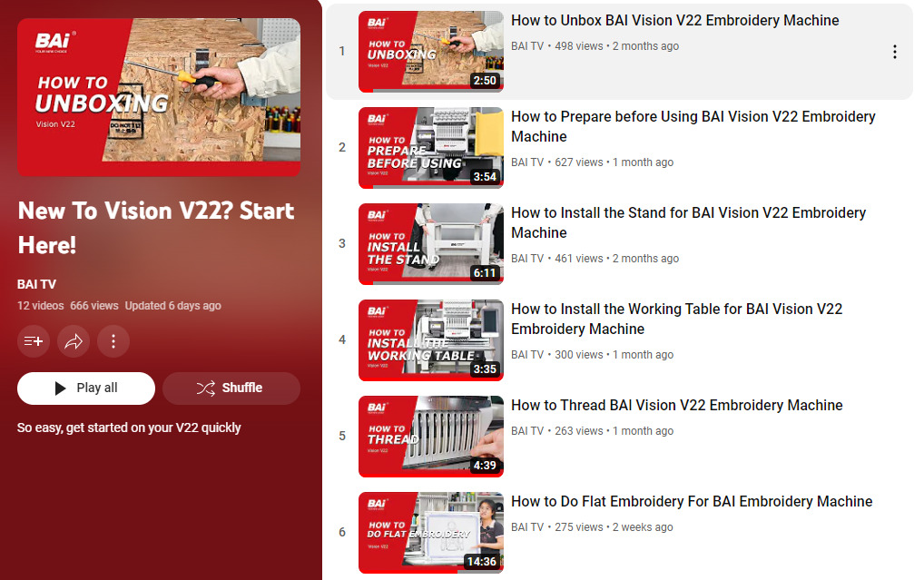Open the How to Thread video thumbnail
Image resolution: width=924 pixels, height=580 pixels.
pyautogui.click(x=431, y=436)
